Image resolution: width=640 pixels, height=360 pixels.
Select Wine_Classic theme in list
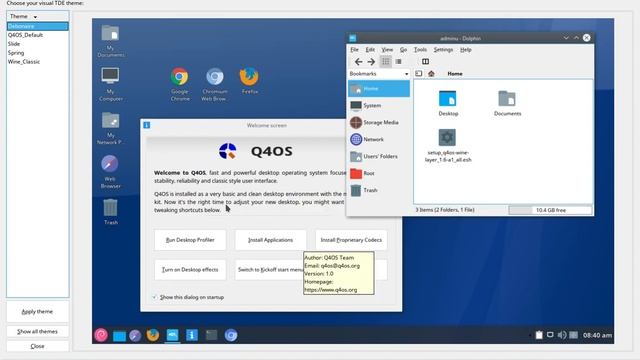point(38,62)
